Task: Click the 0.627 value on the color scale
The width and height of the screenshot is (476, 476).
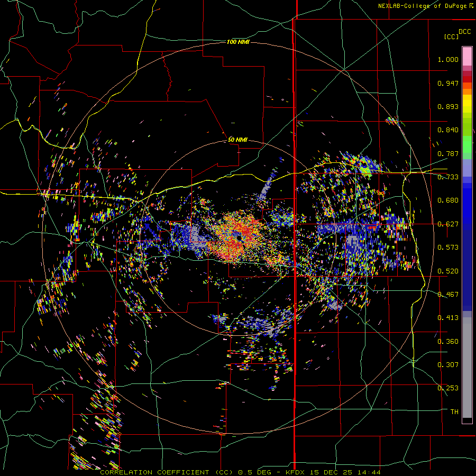Action: [448, 224]
